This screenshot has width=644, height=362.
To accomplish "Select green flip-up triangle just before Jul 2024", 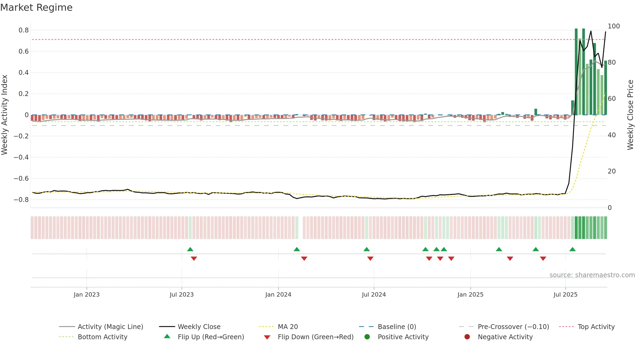I will click(x=367, y=249).
